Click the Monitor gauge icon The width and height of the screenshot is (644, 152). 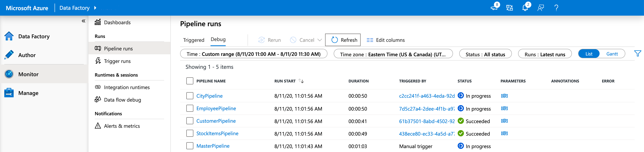pyautogui.click(x=9, y=74)
